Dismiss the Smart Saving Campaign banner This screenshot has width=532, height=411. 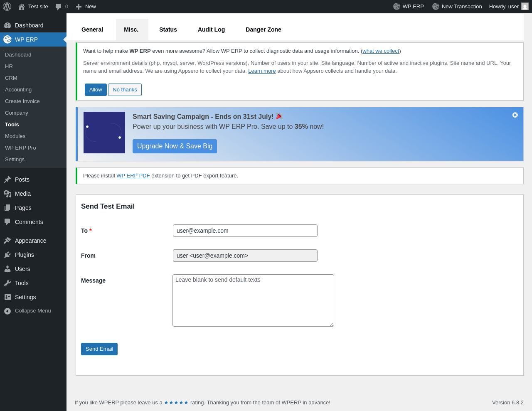[515, 115]
